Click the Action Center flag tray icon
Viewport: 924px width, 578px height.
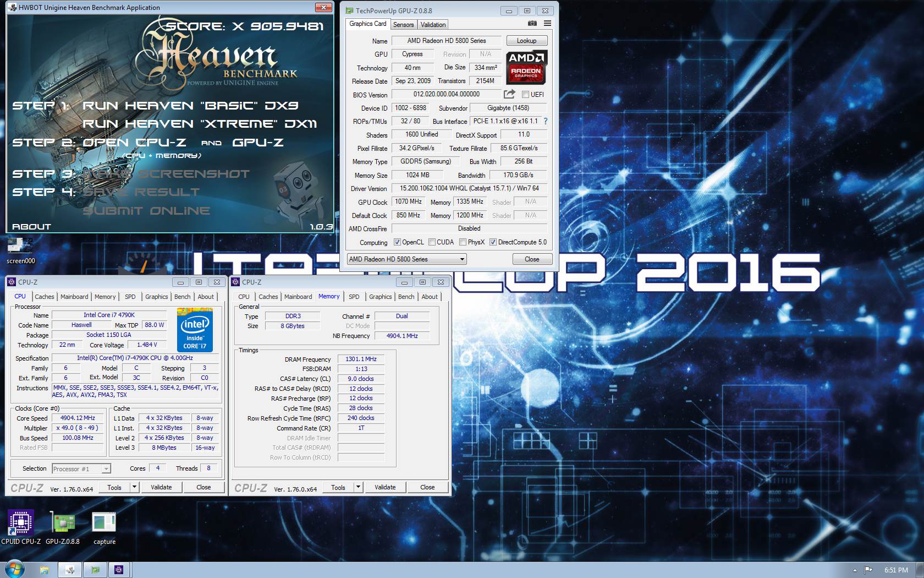point(868,570)
